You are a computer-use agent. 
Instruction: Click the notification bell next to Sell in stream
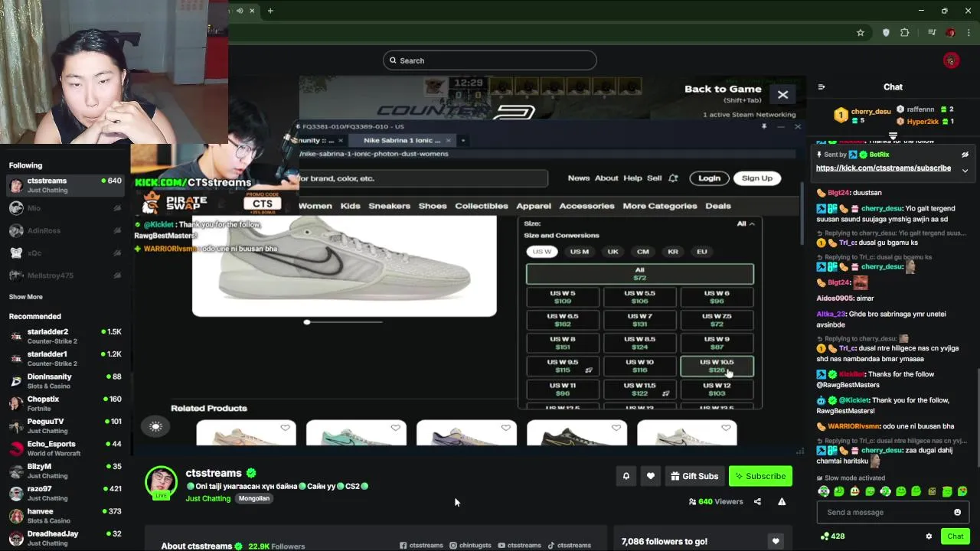(x=673, y=178)
